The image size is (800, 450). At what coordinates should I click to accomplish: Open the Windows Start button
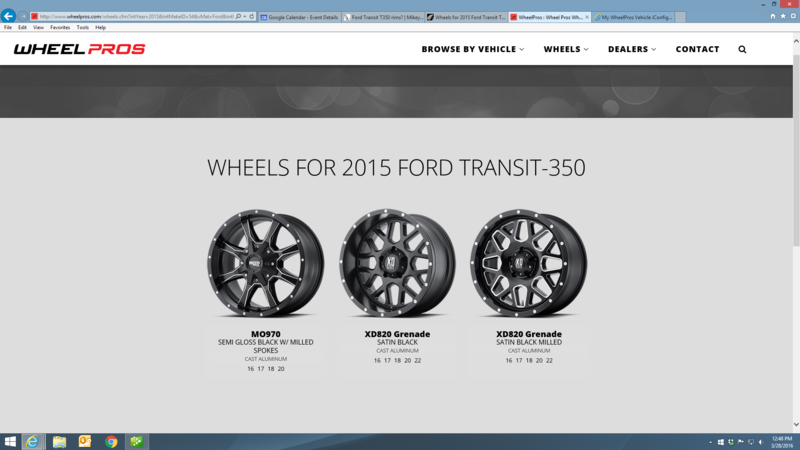pyautogui.click(x=10, y=442)
